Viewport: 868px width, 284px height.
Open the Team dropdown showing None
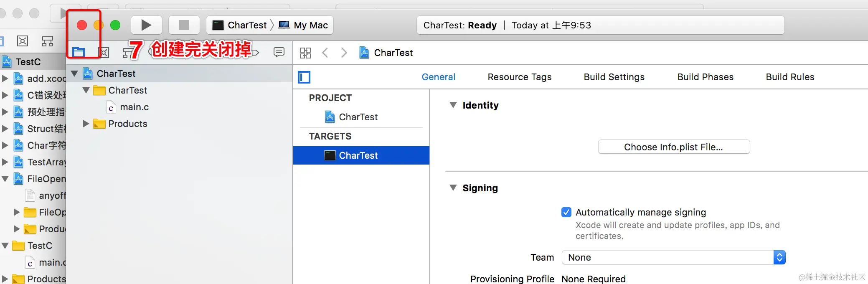click(674, 257)
